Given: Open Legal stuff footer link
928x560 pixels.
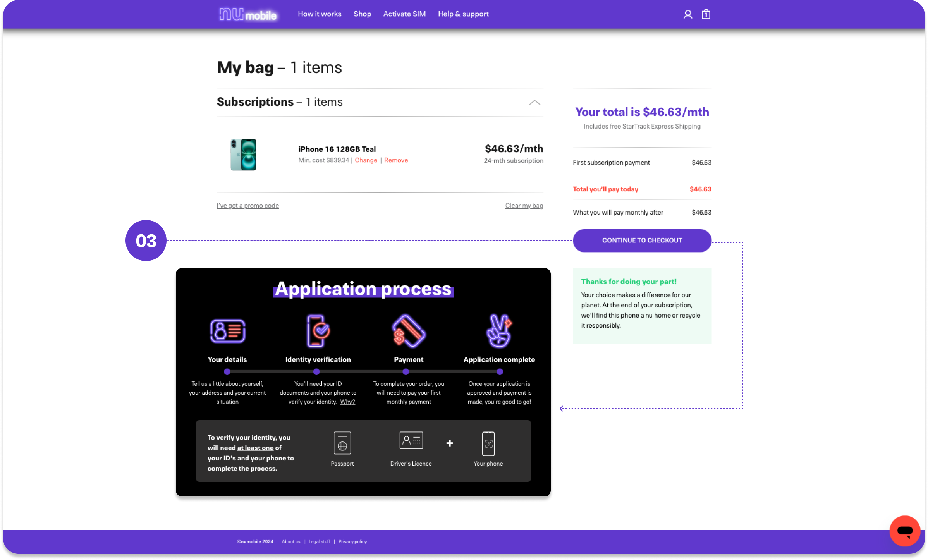Looking at the screenshot, I should click(x=319, y=541).
